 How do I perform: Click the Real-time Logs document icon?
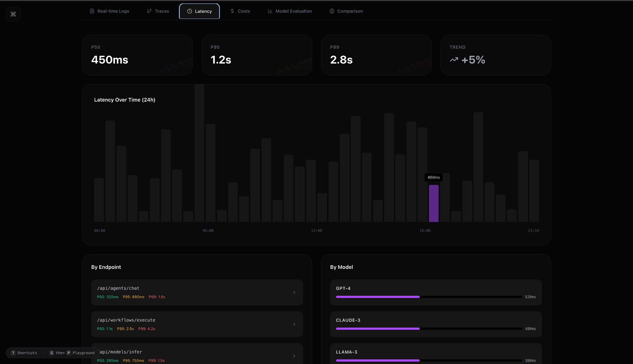click(92, 11)
